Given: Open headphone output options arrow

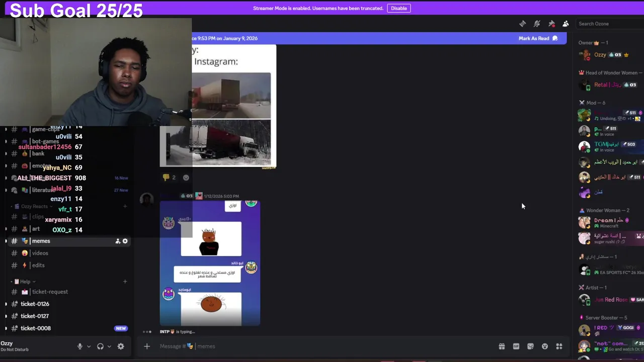Looking at the screenshot, I should (109, 346).
